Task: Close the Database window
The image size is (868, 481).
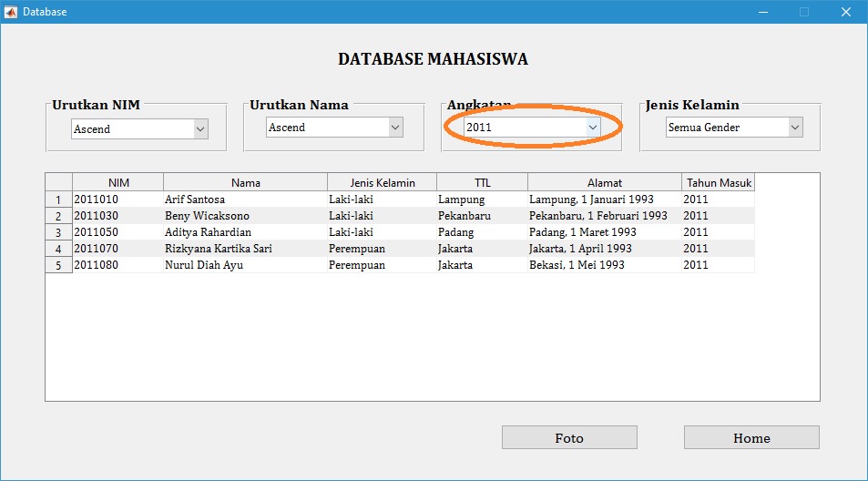Action: 846,12
